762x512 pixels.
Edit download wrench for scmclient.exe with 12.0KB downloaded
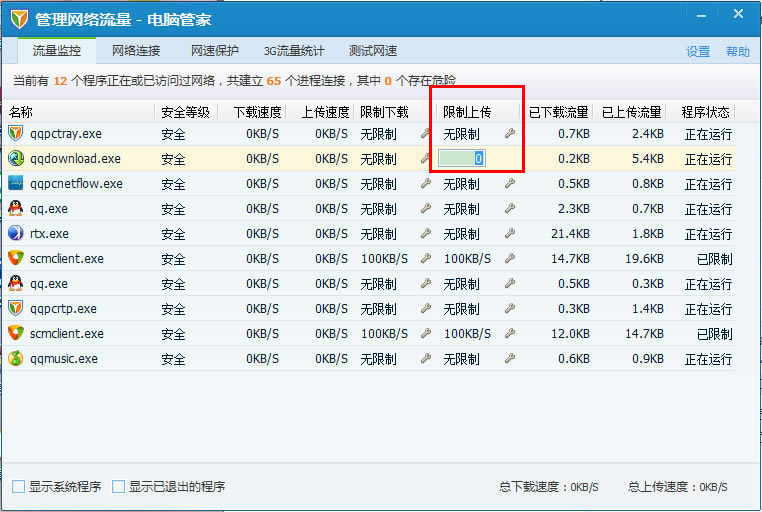[x=426, y=333]
